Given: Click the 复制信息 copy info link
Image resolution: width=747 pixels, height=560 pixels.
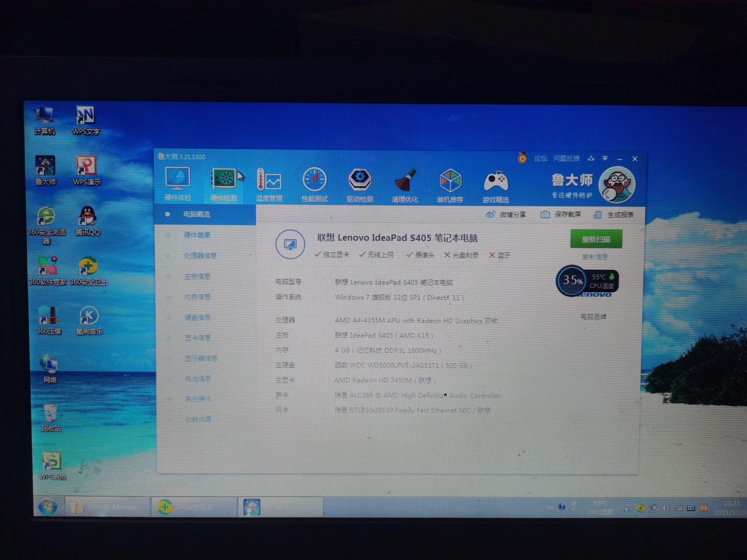Looking at the screenshot, I should coord(595,257).
